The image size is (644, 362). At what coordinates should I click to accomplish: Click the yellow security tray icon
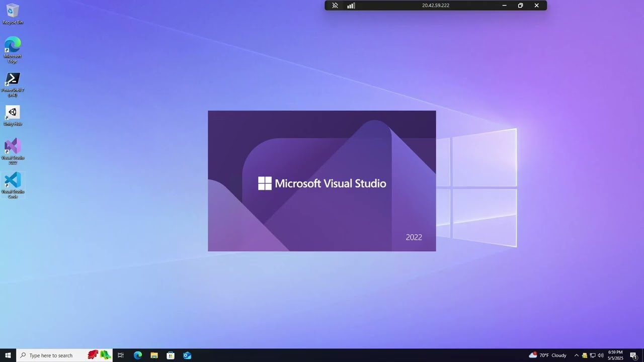585,355
